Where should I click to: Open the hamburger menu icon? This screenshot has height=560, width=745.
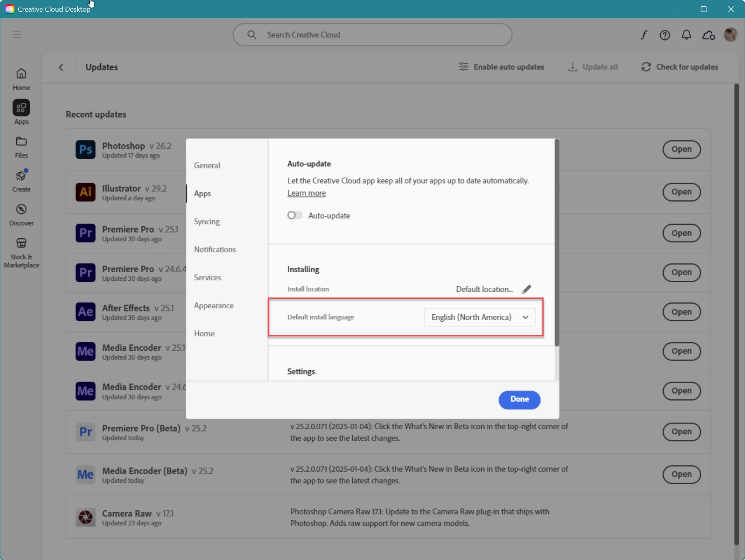(x=17, y=35)
